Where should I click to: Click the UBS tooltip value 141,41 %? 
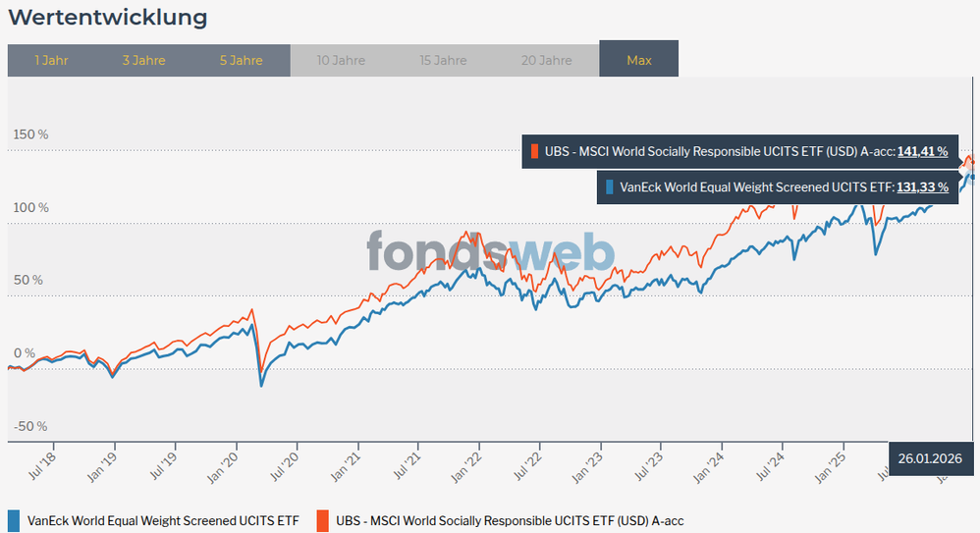tap(922, 152)
